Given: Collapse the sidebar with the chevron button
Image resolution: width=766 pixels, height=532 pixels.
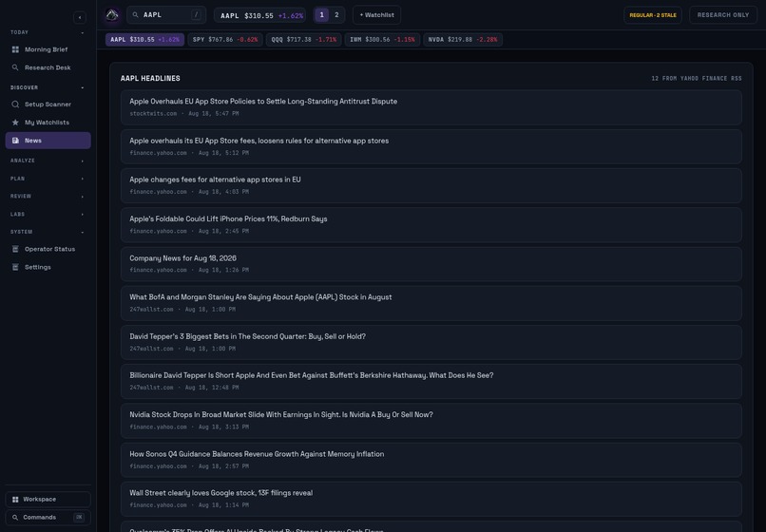Looking at the screenshot, I should coord(80,18).
